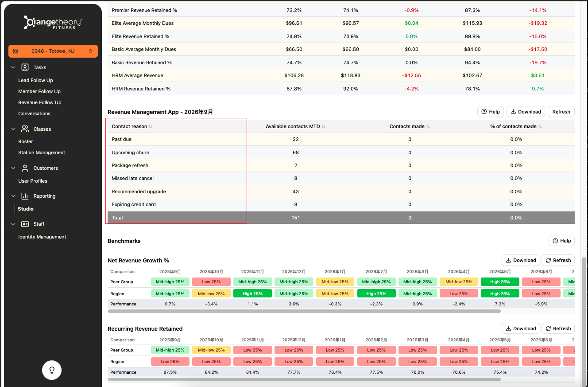
Task: Click horizontal scrollbar under Recurring Revenue Retained
Action: coord(304,379)
